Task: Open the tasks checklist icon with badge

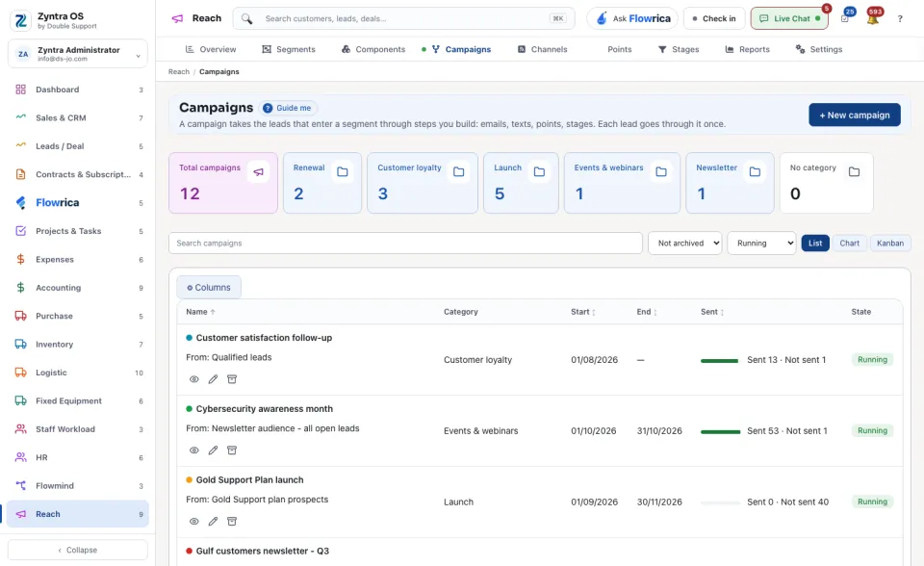Action: [x=845, y=19]
